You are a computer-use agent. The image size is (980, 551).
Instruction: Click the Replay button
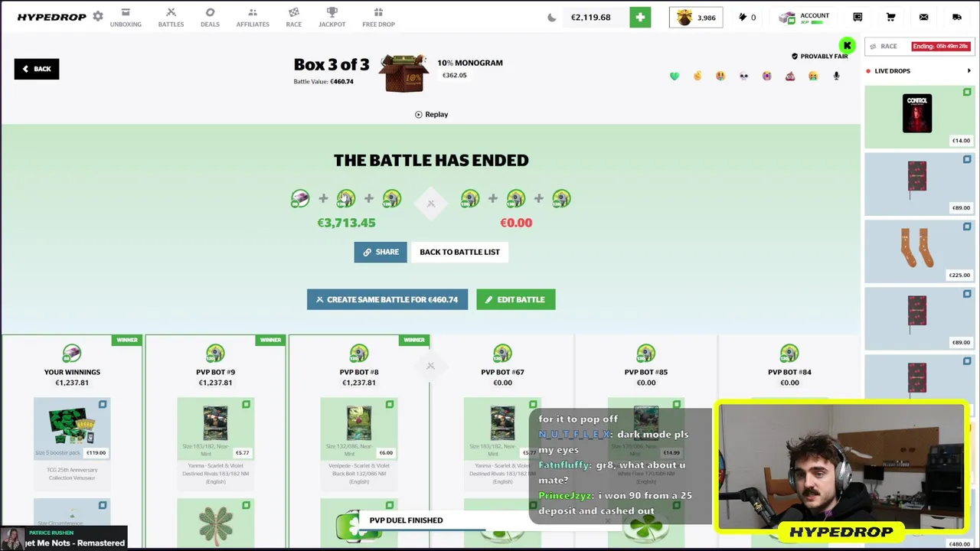coord(431,114)
